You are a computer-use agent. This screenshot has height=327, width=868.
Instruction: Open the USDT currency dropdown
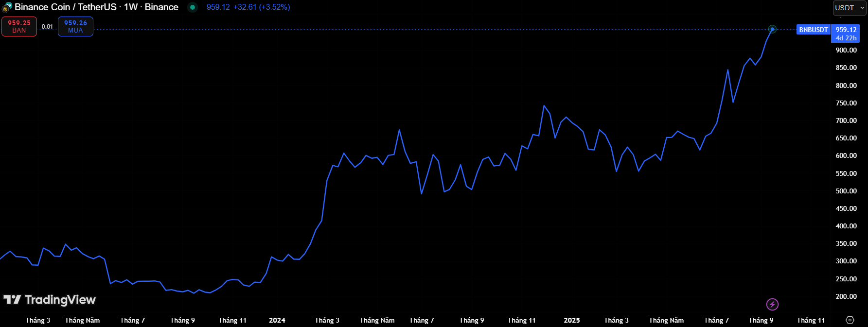point(849,8)
